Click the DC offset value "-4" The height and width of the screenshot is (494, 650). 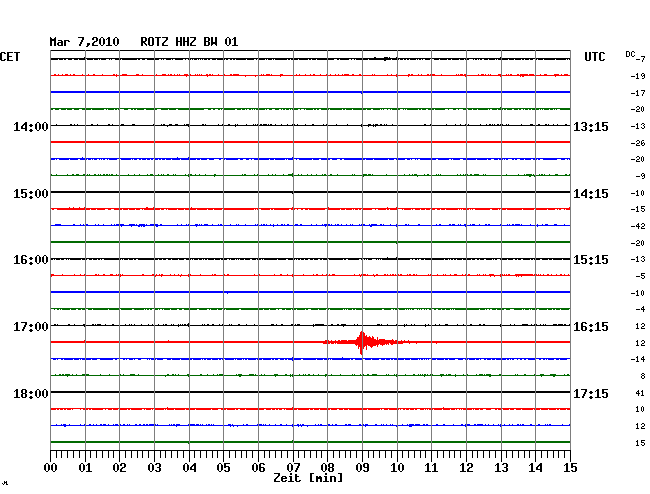[640, 309]
